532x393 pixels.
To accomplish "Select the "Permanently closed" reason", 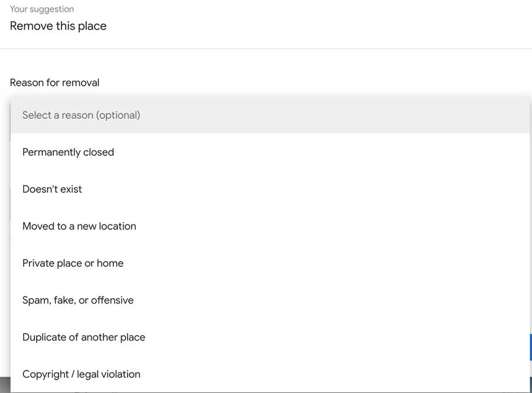I will click(68, 152).
